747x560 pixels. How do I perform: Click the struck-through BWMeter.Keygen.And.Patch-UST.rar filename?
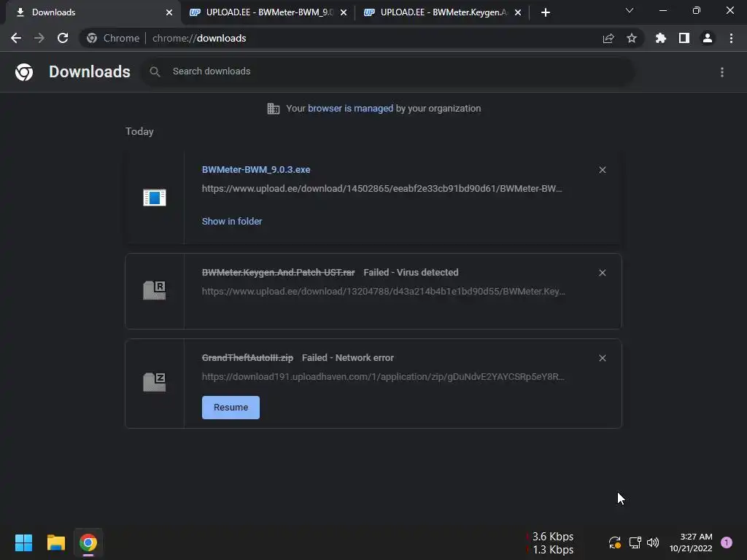(x=278, y=273)
